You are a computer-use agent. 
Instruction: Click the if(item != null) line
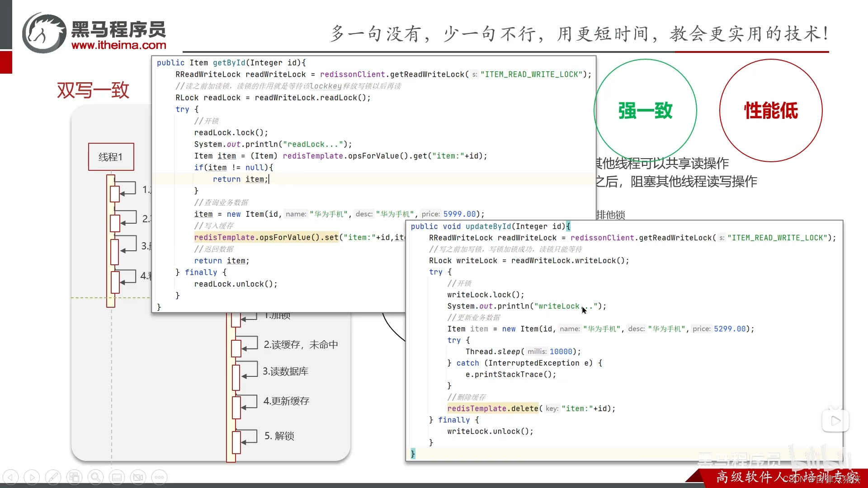coord(234,168)
